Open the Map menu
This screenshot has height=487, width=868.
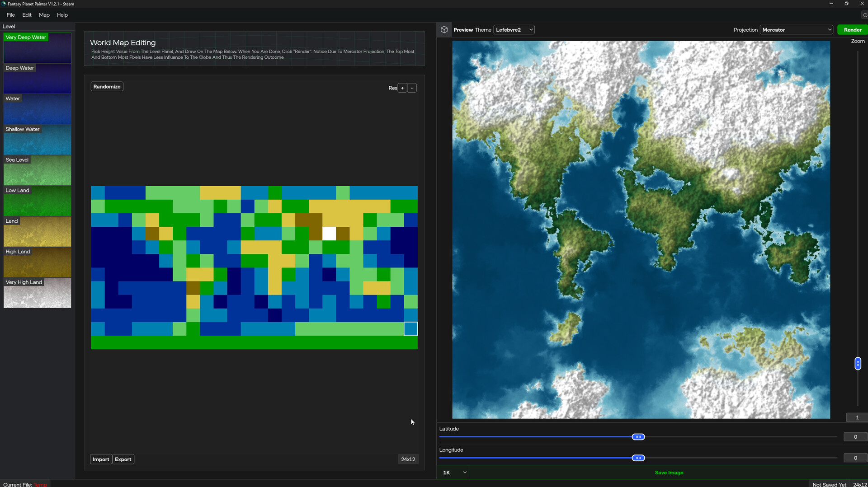44,15
